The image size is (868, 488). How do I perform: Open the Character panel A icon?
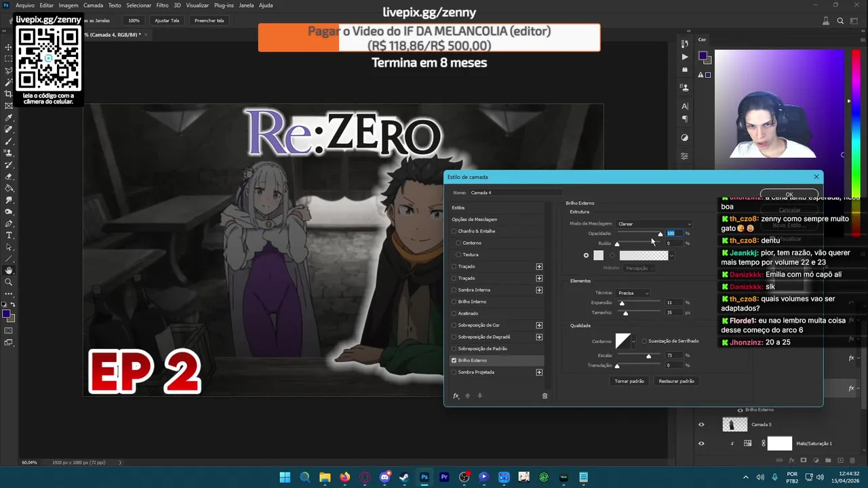tap(684, 106)
